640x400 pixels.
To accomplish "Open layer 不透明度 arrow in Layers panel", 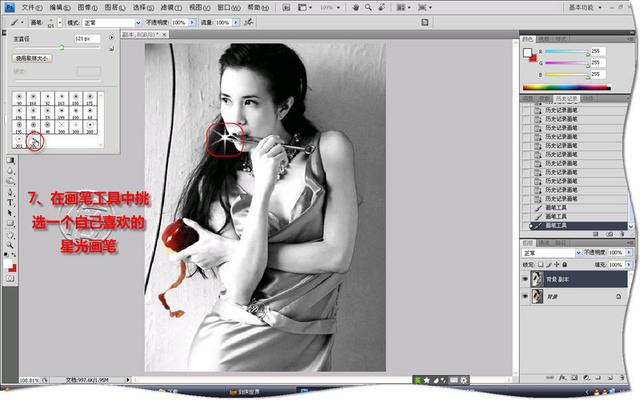I will [629, 253].
